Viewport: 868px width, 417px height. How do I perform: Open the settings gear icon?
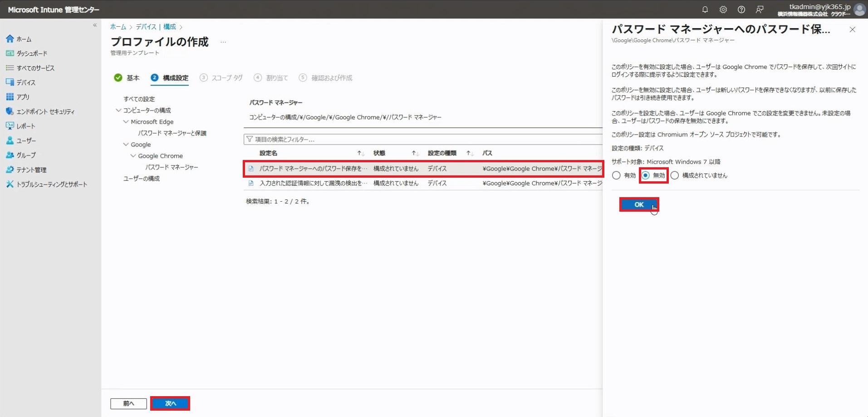[723, 10]
